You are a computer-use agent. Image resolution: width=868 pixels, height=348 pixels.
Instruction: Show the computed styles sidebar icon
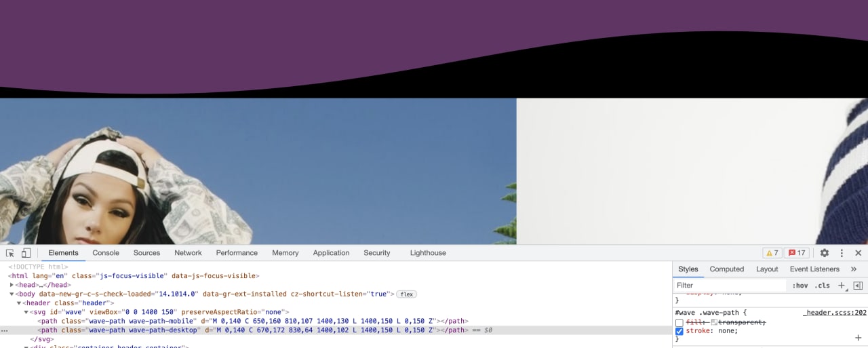[x=858, y=286]
